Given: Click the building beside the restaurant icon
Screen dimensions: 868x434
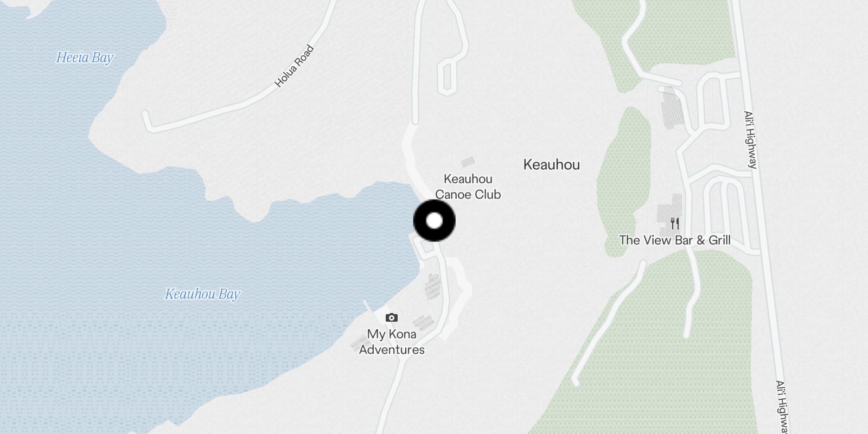Looking at the screenshot, I should coord(666,209).
